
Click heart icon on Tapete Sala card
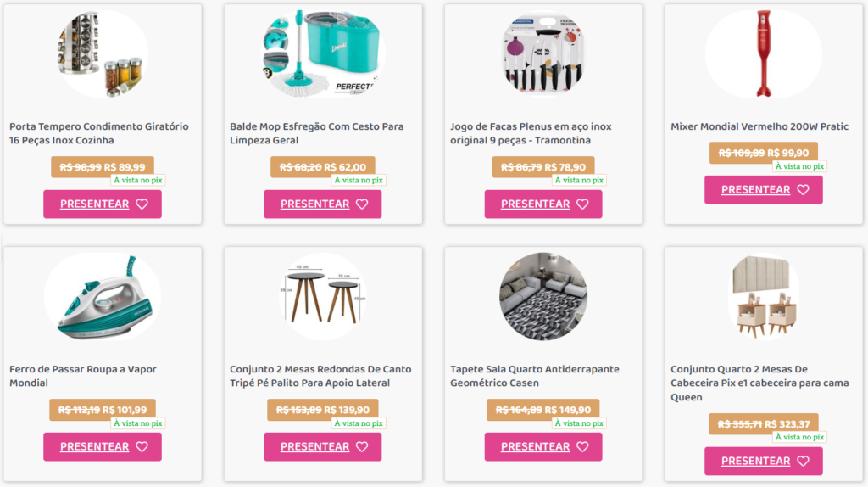click(582, 447)
